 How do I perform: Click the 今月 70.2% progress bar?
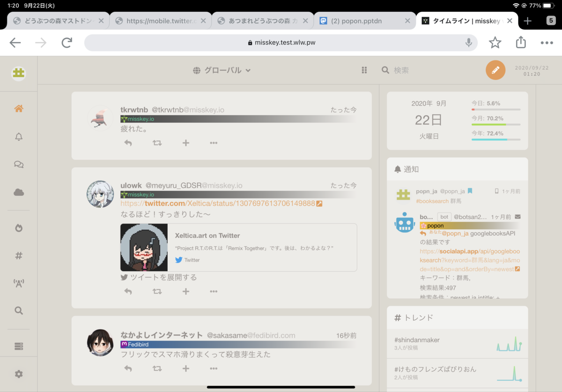coord(496,125)
